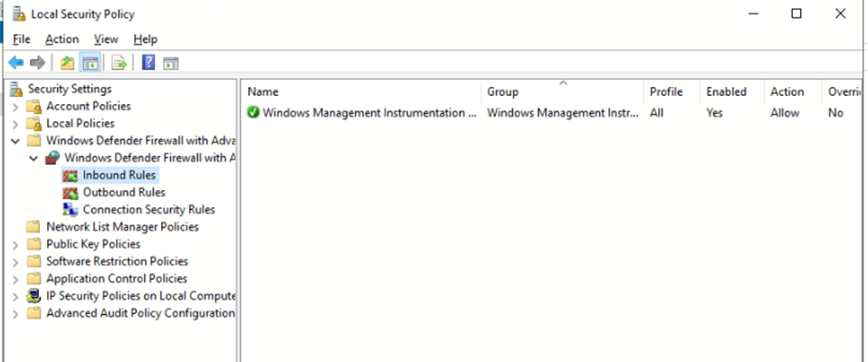Expand Advanced Audit Policy Configuration node

pyautogui.click(x=15, y=313)
